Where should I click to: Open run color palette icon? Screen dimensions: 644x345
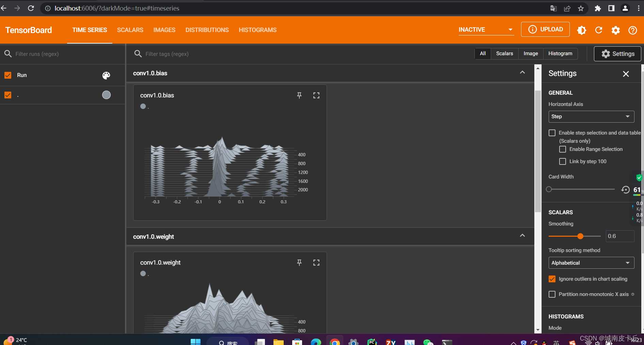tap(106, 75)
